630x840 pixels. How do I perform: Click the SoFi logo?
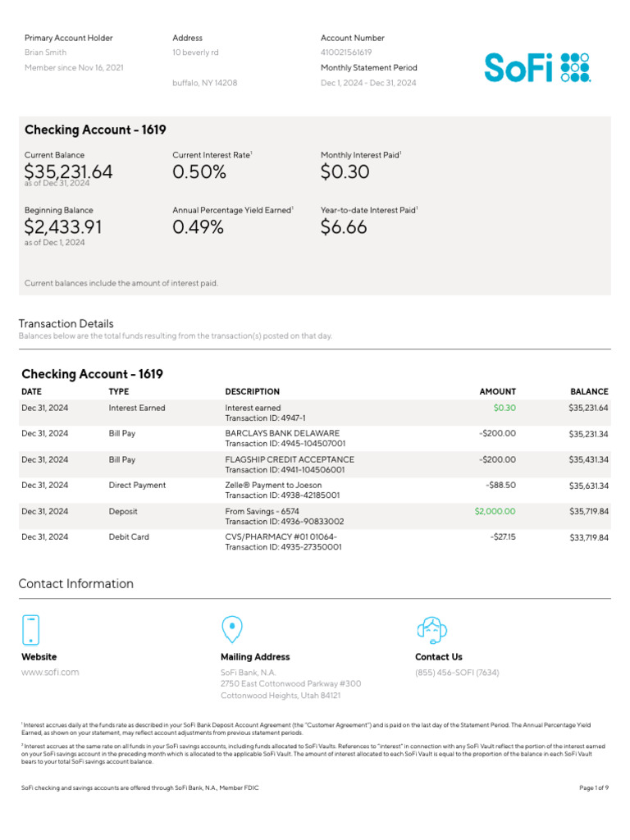point(536,67)
